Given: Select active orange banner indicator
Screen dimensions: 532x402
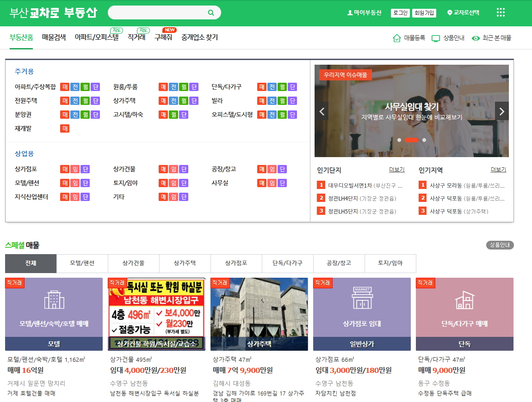Looking at the screenshot, I should click(x=412, y=140).
